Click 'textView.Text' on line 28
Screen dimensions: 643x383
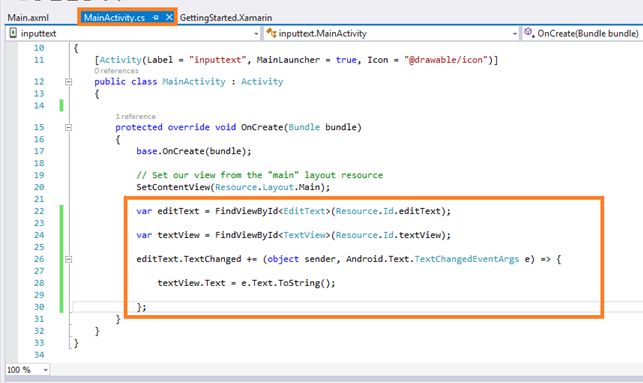[x=191, y=283]
